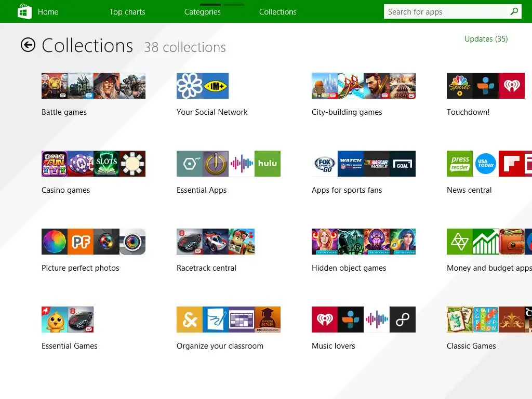This screenshot has height=399, width=532.
Task: Open the first Battle games thumbnail
Action: pos(55,86)
